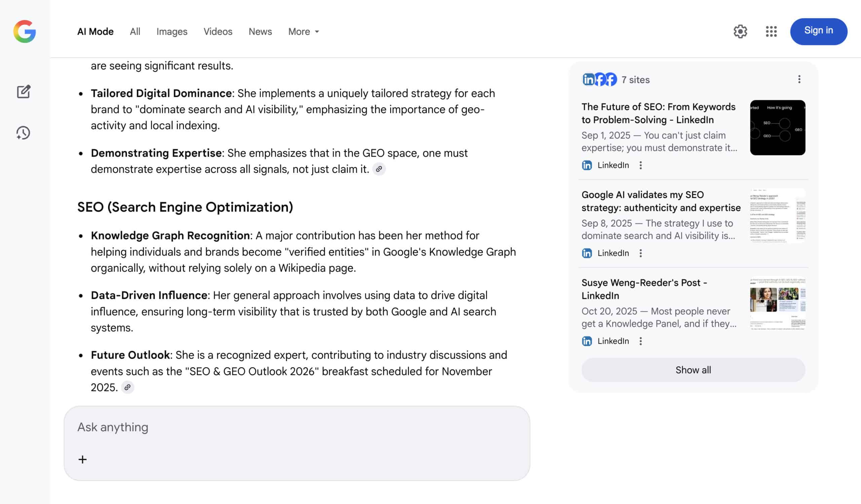Viewport: 861px width, 504px height.
Task: Open the Google apps grid
Action: pos(771,31)
